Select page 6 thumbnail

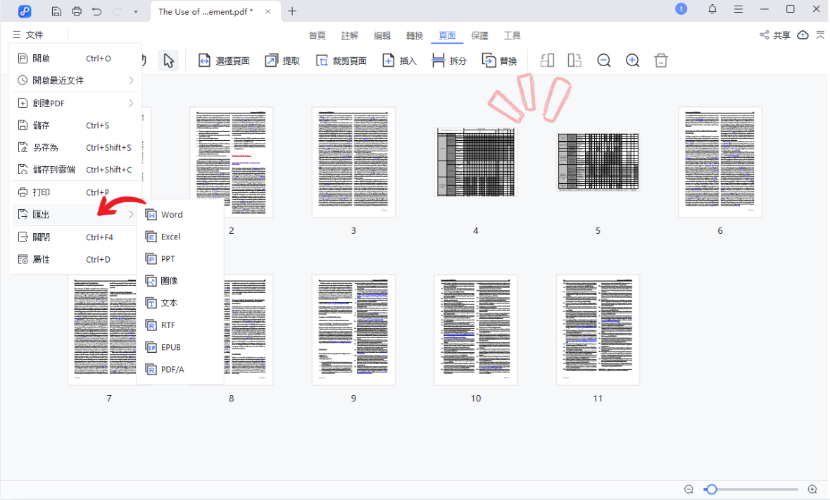pyautogui.click(x=720, y=162)
